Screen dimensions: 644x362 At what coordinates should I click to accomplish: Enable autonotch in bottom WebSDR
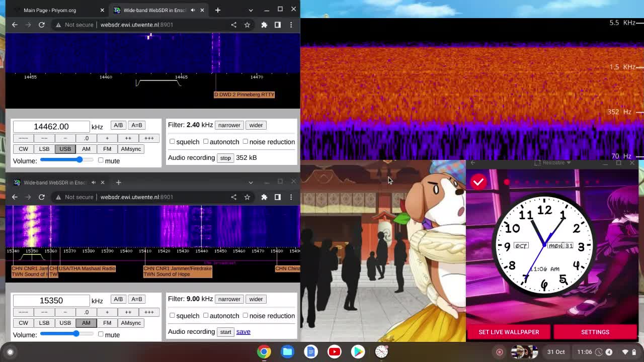point(206,316)
